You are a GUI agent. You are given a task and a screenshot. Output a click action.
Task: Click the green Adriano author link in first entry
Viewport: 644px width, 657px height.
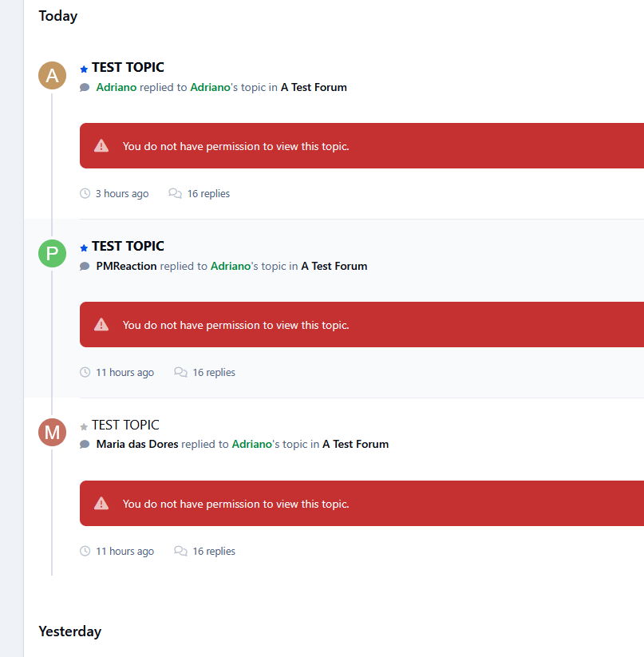click(117, 87)
